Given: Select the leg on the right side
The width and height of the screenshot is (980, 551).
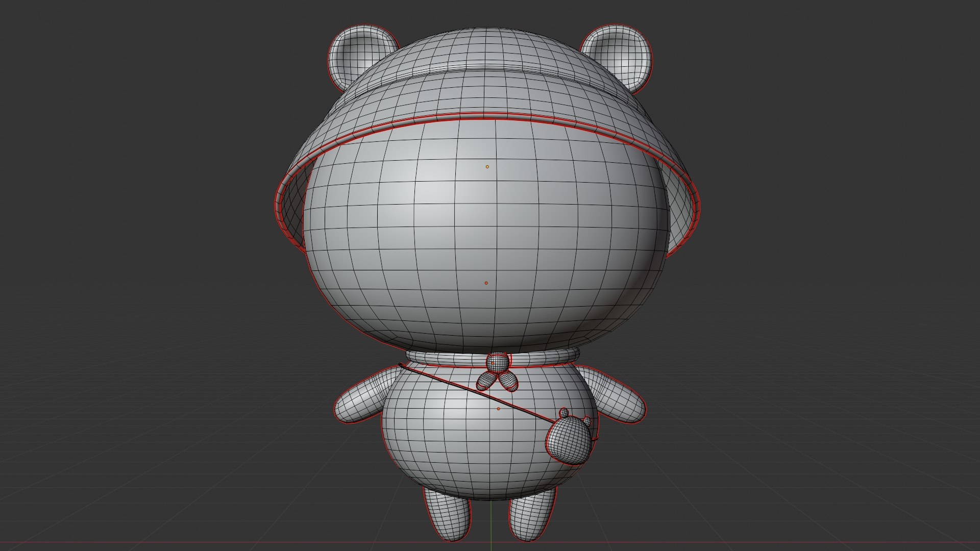Looking at the screenshot, I should [x=532, y=515].
